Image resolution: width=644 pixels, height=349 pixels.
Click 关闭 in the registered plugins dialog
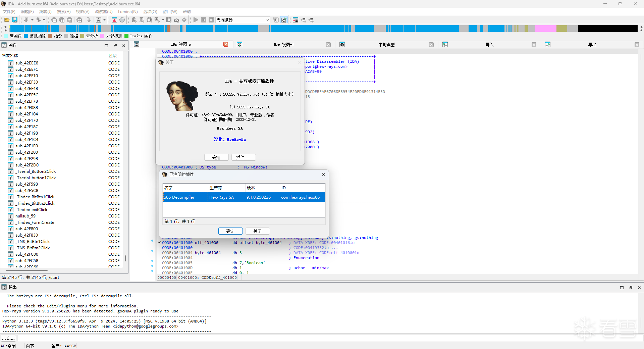pyautogui.click(x=258, y=231)
